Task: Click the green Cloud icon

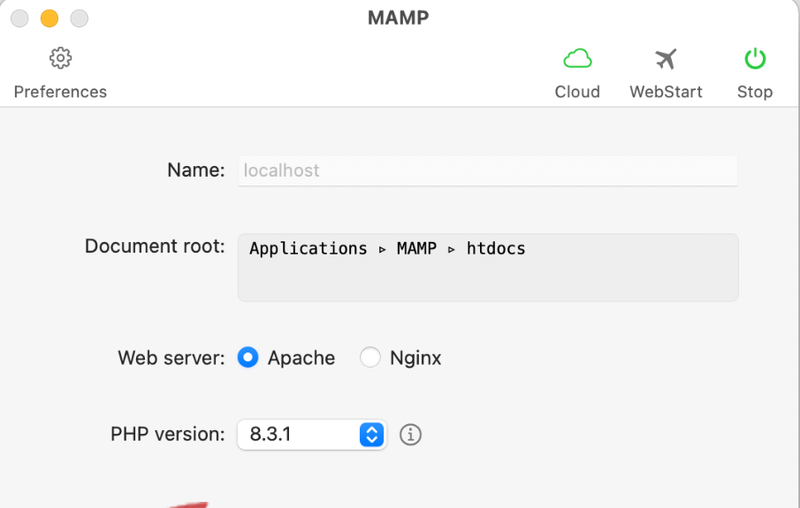Action: click(578, 59)
